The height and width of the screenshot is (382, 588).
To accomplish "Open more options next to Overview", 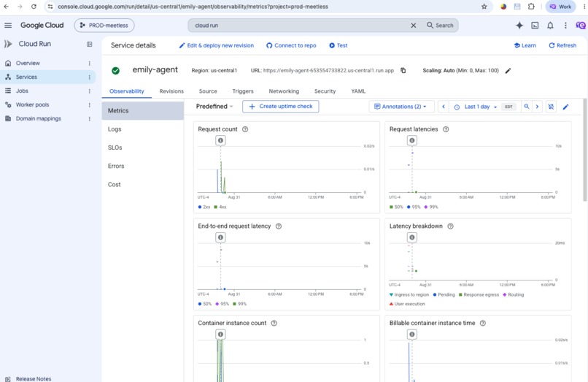I will pyautogui.click(x=89, y=63).
